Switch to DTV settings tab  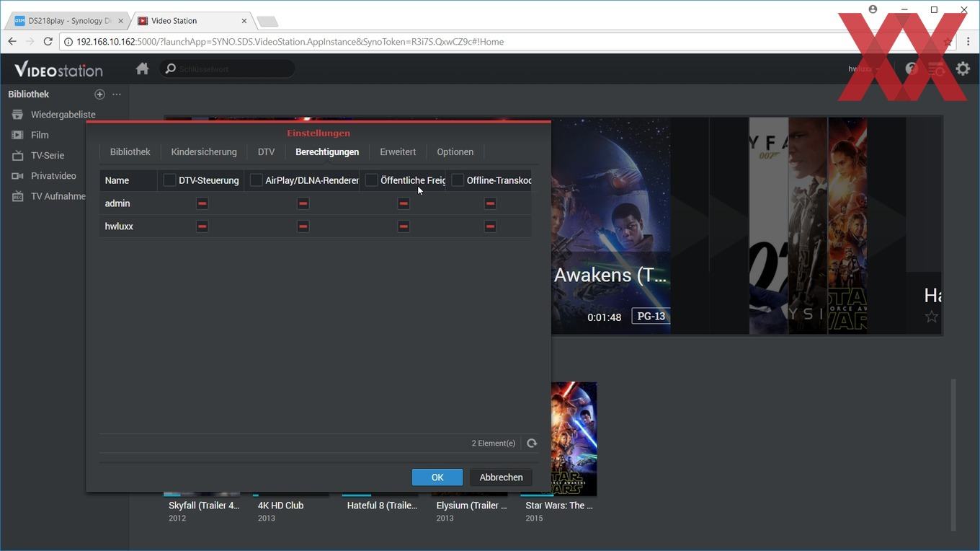coord(266,152)
